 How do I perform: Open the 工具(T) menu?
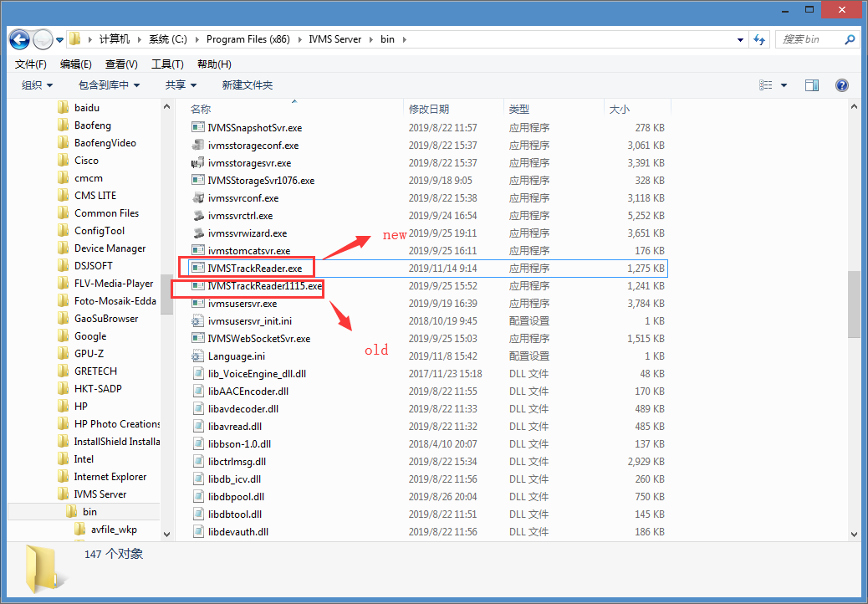pos(167,64)
